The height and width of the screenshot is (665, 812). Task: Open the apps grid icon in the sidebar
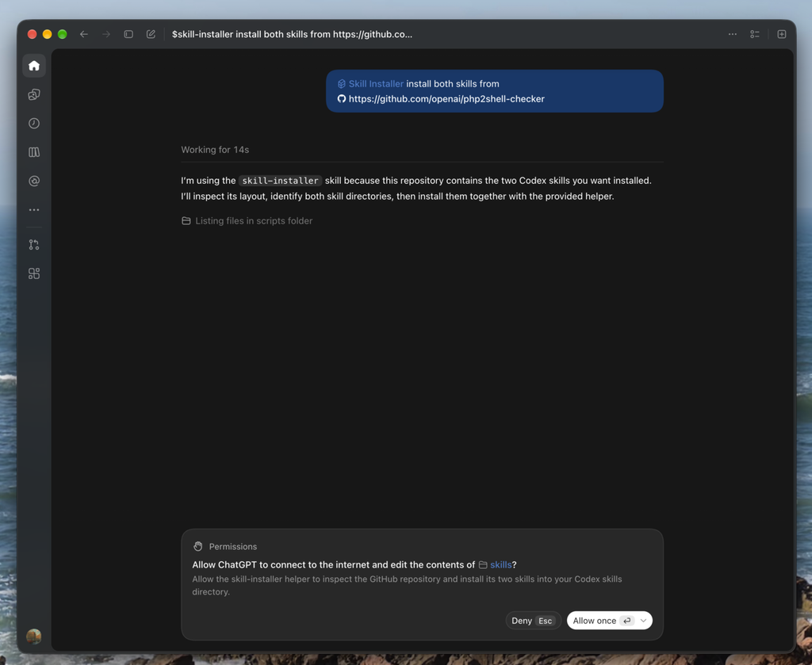click(x=34, y=273)
